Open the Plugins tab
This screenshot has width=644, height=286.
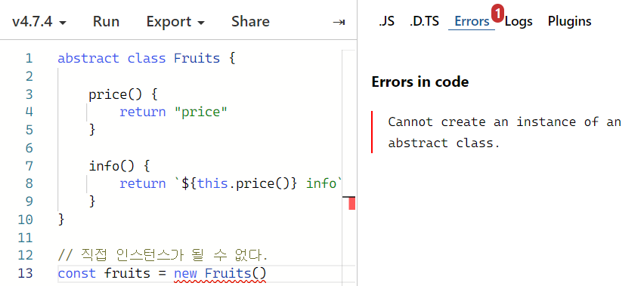tap(570, 21)
